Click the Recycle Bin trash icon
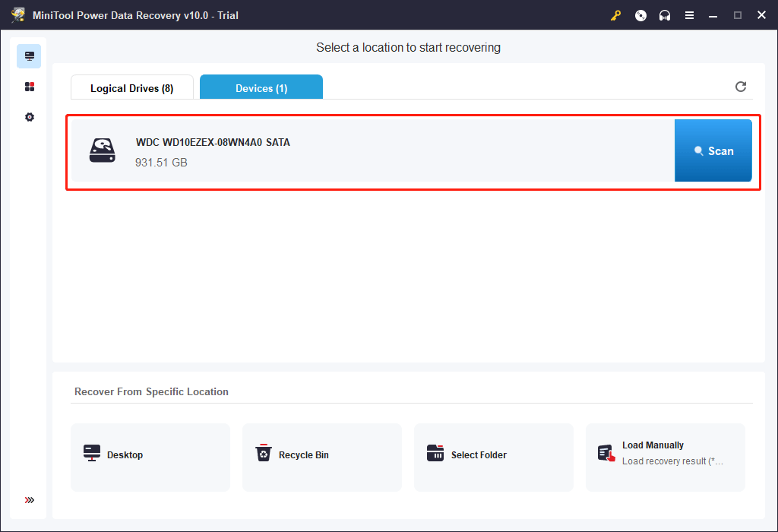This screenshot has width=778, height=532. coord(264,453)
